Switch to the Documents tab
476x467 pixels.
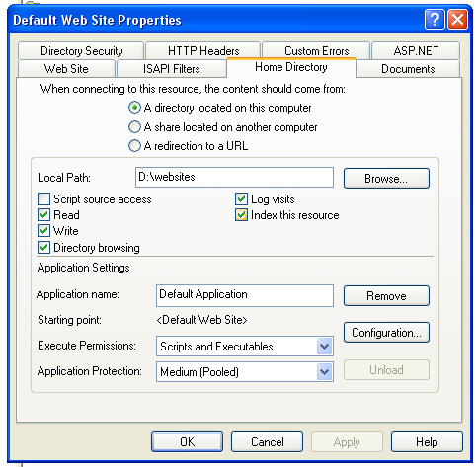pyautogui.click(x=408, y=69)
